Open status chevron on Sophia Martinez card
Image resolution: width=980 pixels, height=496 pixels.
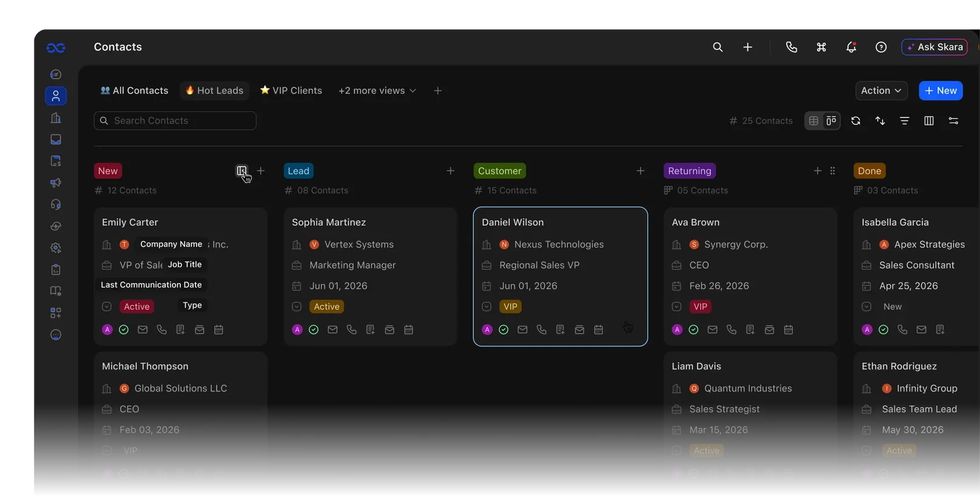[297, 306]
